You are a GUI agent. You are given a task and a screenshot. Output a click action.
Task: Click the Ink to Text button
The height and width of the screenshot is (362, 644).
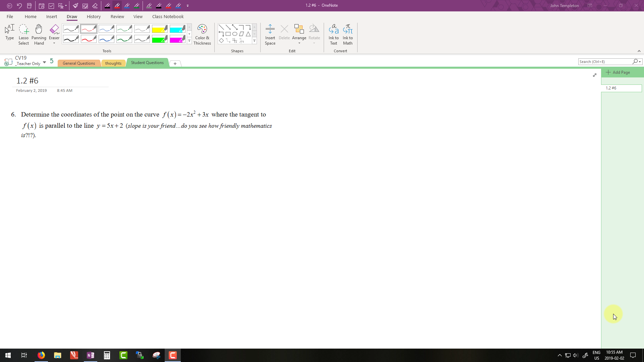click(x=333, y=34)
